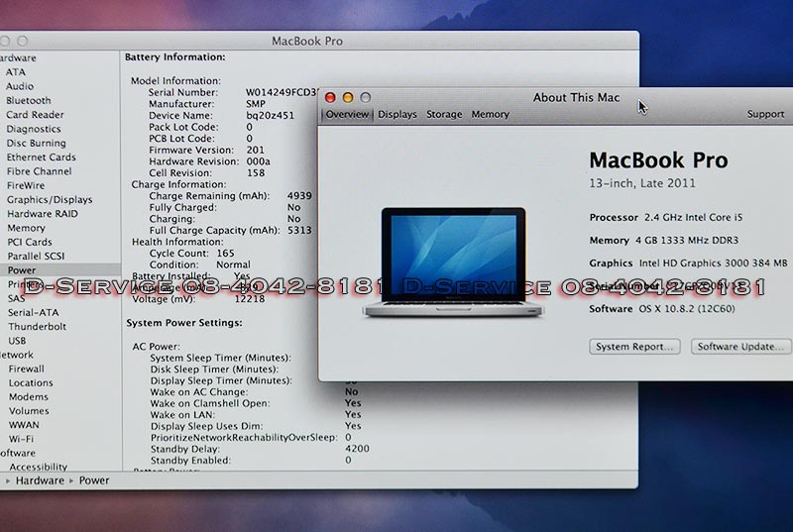Viewport: 793px width, 532px height.
Task: Click 'Display Sleep Uses Dim' row
Action: (256, 426)
